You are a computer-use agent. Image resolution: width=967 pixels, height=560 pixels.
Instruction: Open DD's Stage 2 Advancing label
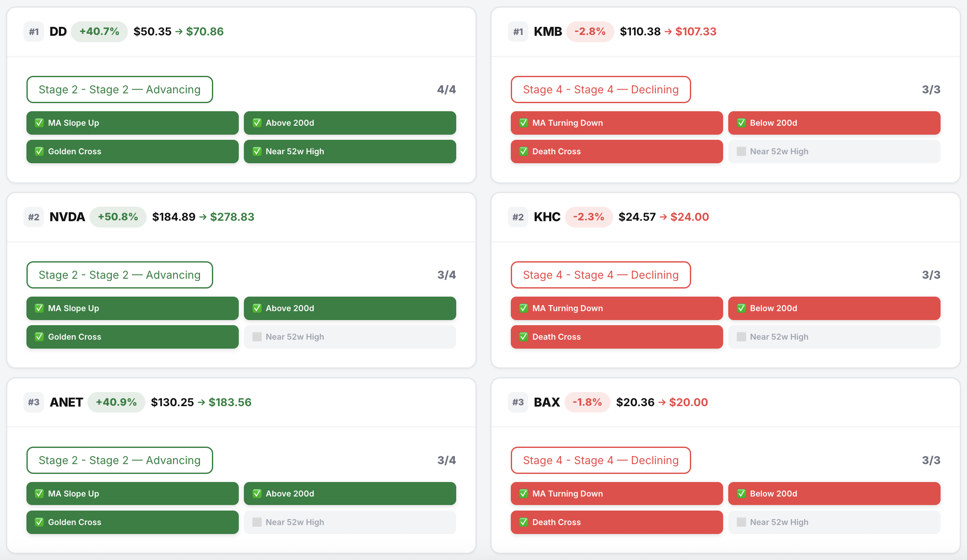[x=119, y=90]
